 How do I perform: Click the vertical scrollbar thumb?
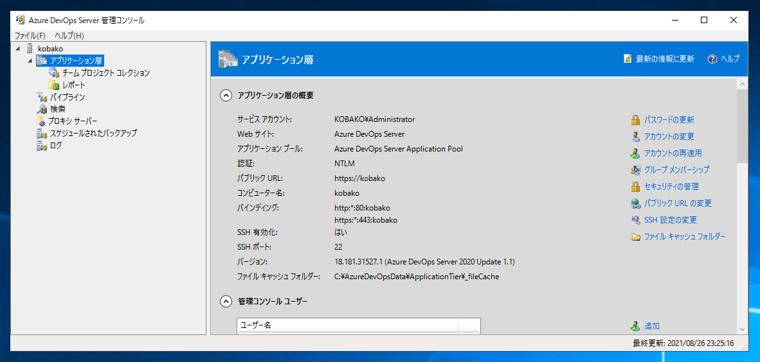click(742, 126)
